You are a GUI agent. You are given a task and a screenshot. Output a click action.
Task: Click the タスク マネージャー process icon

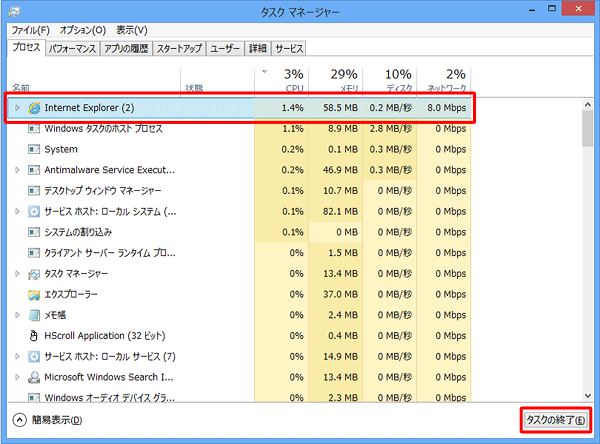click(x=34, y=274)
